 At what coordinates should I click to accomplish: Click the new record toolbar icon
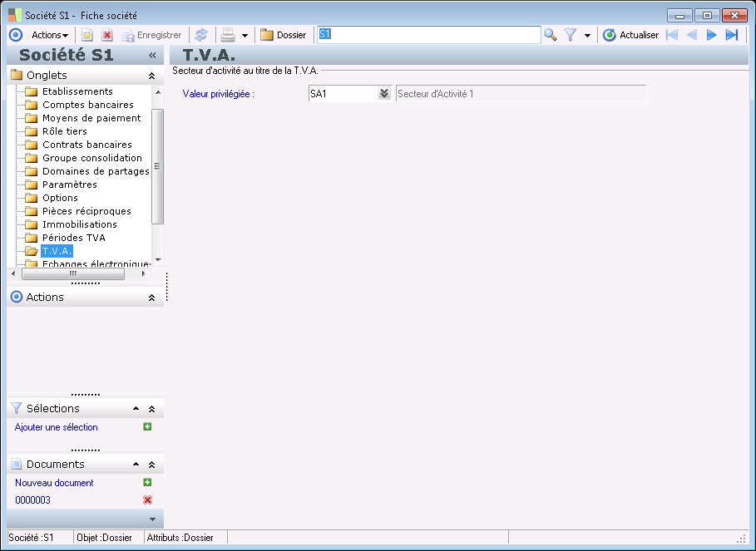coord(86,35)
